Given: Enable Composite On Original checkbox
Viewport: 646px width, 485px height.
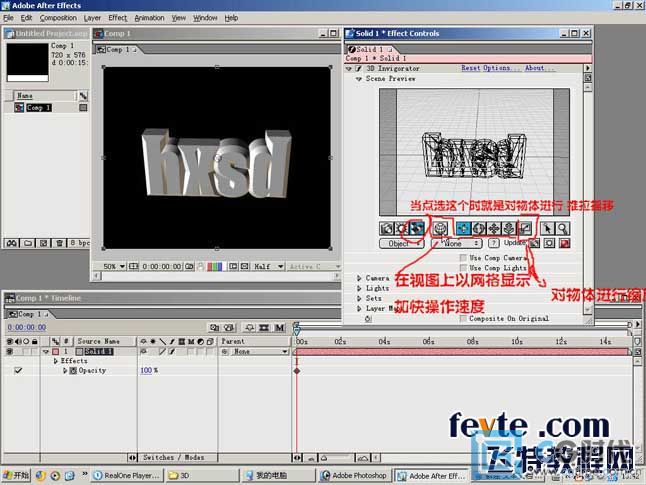Looking at the screenshot, I should tap(463, 319).
